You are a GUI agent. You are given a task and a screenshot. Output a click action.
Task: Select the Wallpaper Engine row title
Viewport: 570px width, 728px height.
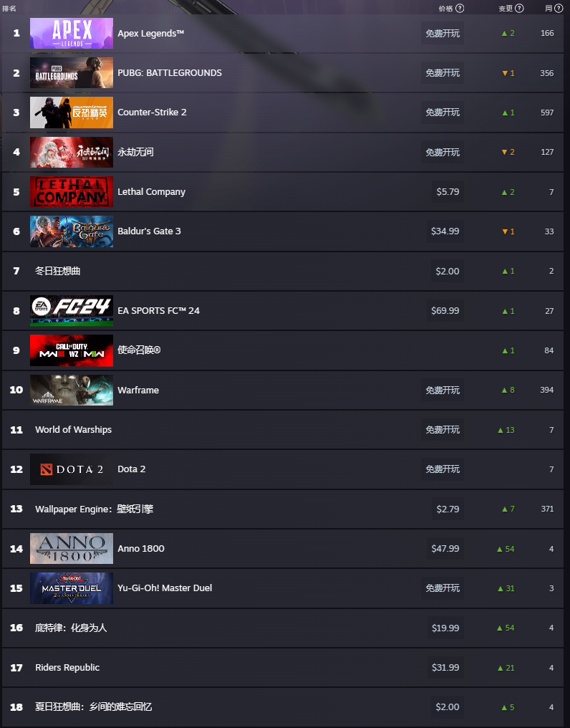95,509
